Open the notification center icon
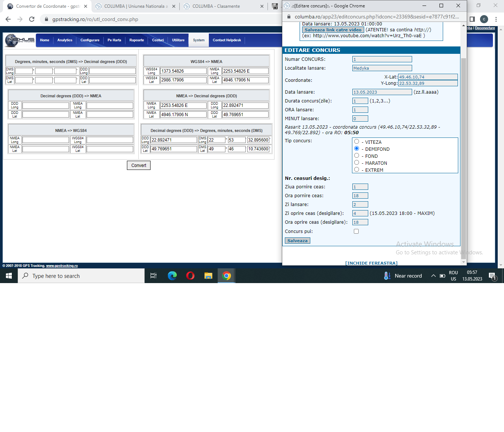Image resolution: width=504 pixels, height=432 pixels. click(492, 276)
